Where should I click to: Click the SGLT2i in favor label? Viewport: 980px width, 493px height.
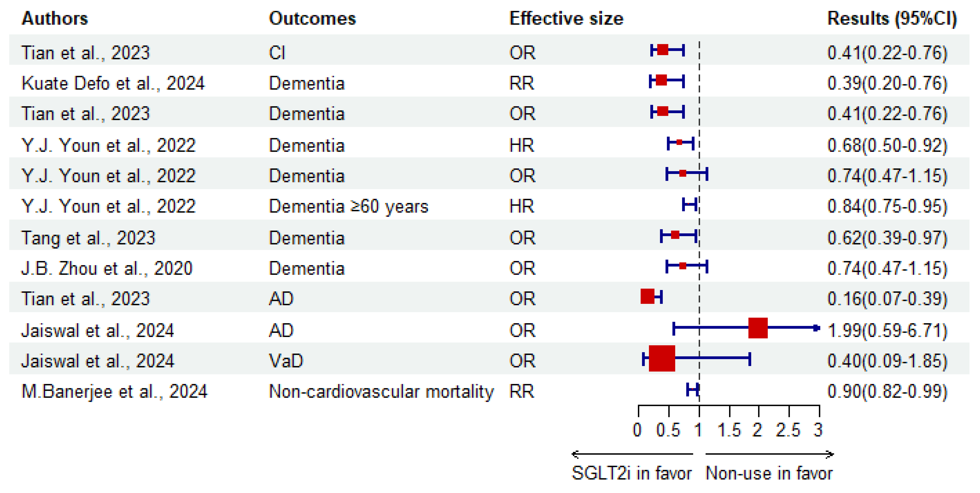[632, 473]
